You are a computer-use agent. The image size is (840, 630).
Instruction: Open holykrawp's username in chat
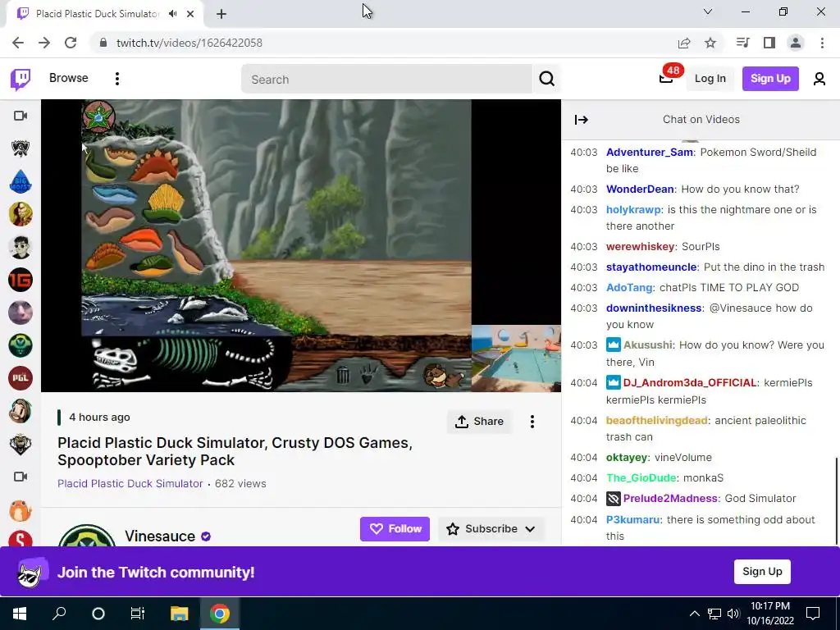634,210
